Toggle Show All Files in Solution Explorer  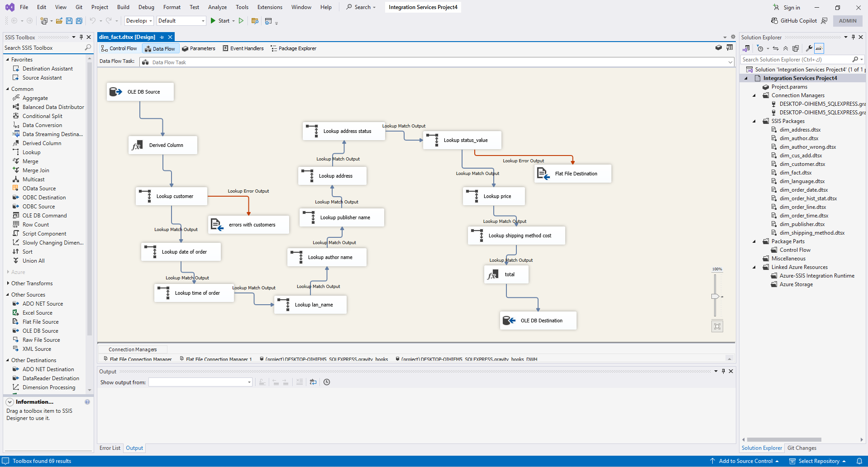click(796, 48)
